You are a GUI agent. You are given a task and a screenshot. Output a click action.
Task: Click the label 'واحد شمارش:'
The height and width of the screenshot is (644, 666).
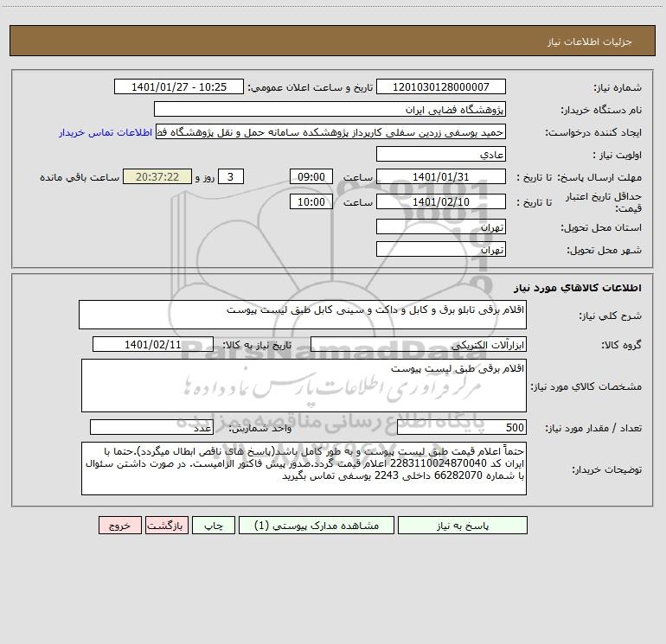260,428
